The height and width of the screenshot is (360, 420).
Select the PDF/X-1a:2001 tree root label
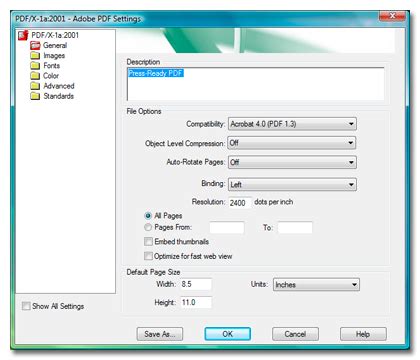(55, 35)
